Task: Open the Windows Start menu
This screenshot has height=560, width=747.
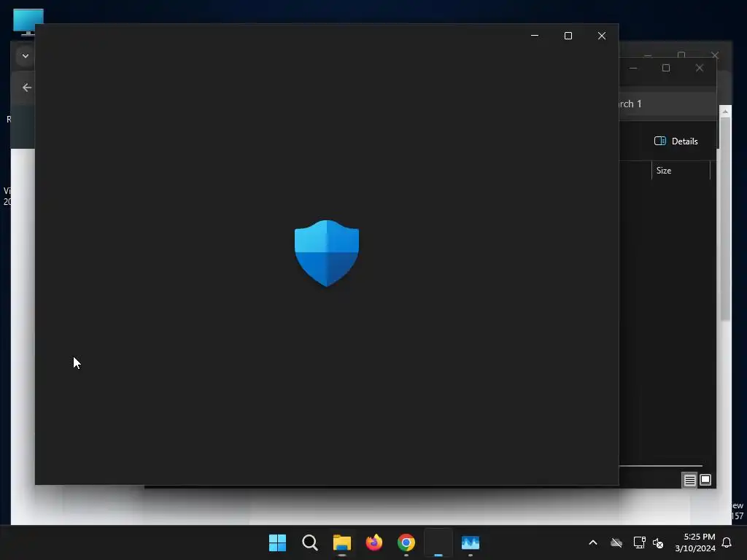Action: point(277,542)
